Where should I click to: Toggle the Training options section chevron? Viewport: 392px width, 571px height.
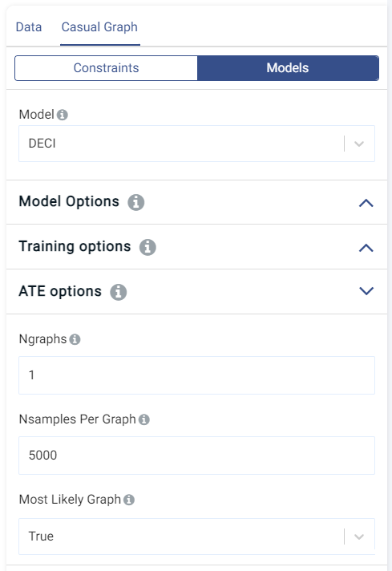tap(366, 248)
